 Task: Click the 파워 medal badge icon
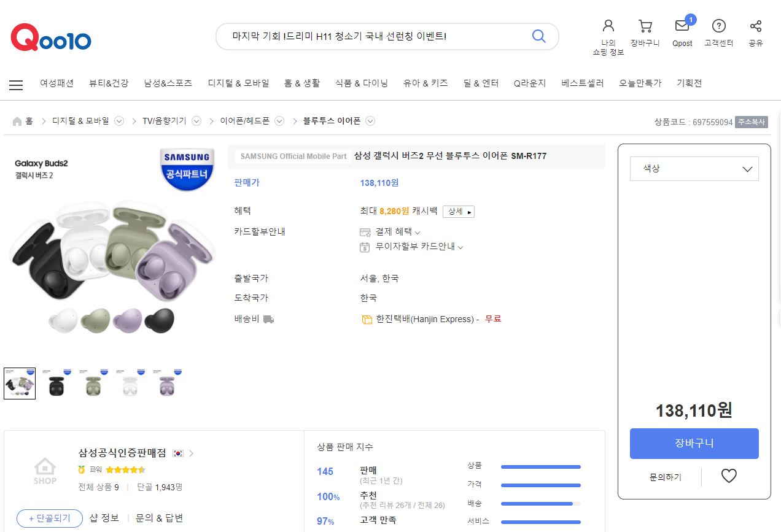point(82,469)
